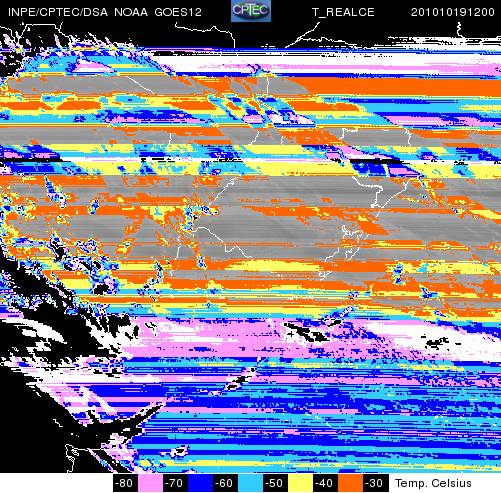Select the dark blue legend swatch

pyautogui.click(x=200, y=483)
